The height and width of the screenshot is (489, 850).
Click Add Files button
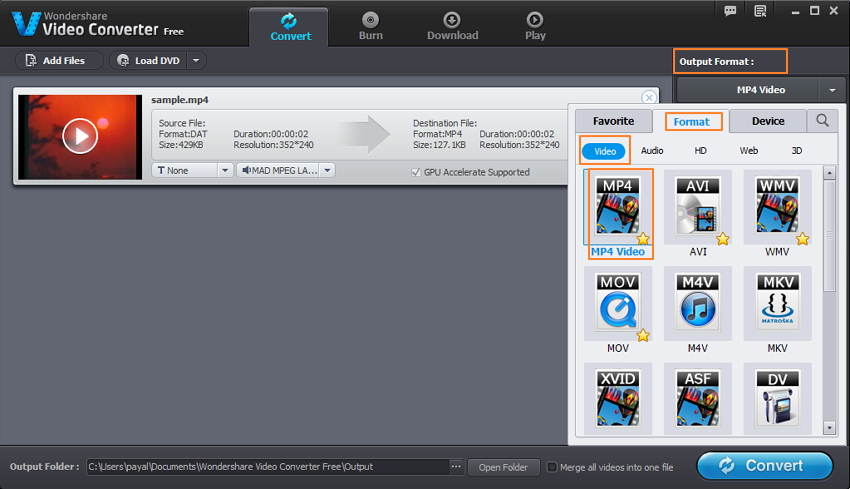click(59, 60)
